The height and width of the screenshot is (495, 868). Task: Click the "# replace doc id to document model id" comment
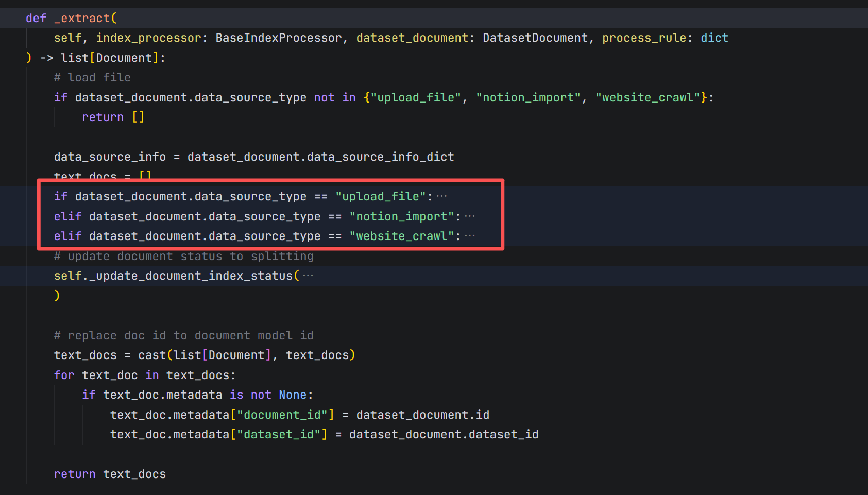tap(184, 335)
